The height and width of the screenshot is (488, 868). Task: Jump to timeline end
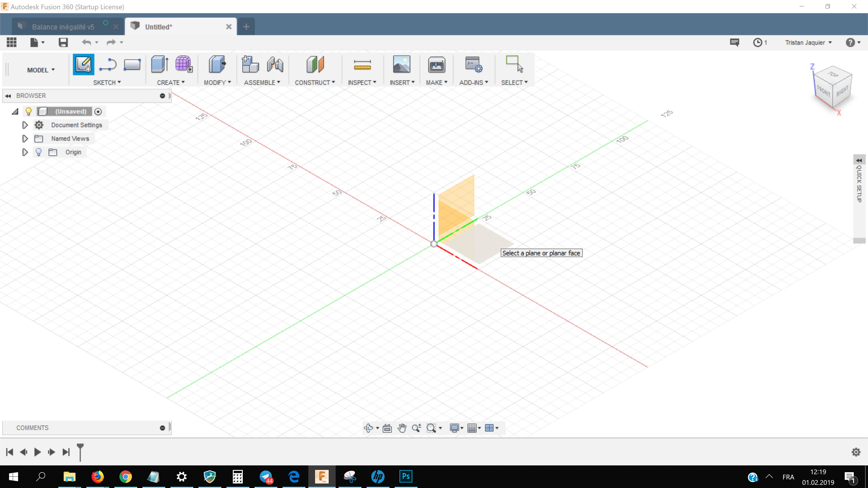click(66, 452)
